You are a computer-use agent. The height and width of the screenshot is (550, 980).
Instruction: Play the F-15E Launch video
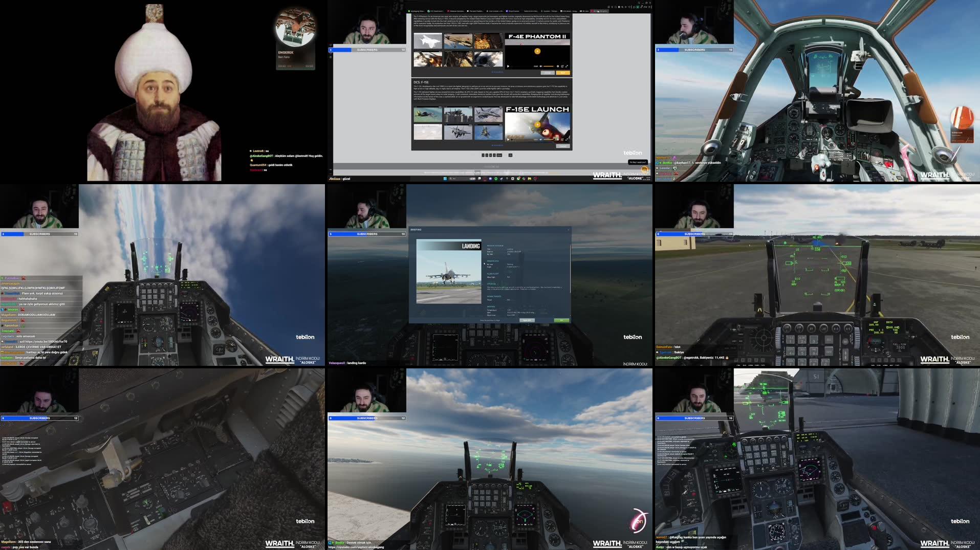pos(537,124)
